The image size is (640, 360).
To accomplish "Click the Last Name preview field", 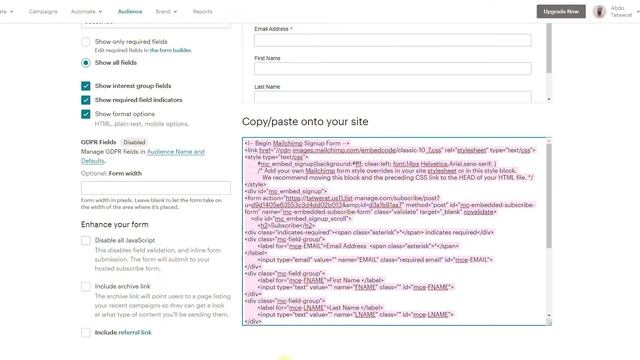I will pyautogui.click(x=393, y=97).
